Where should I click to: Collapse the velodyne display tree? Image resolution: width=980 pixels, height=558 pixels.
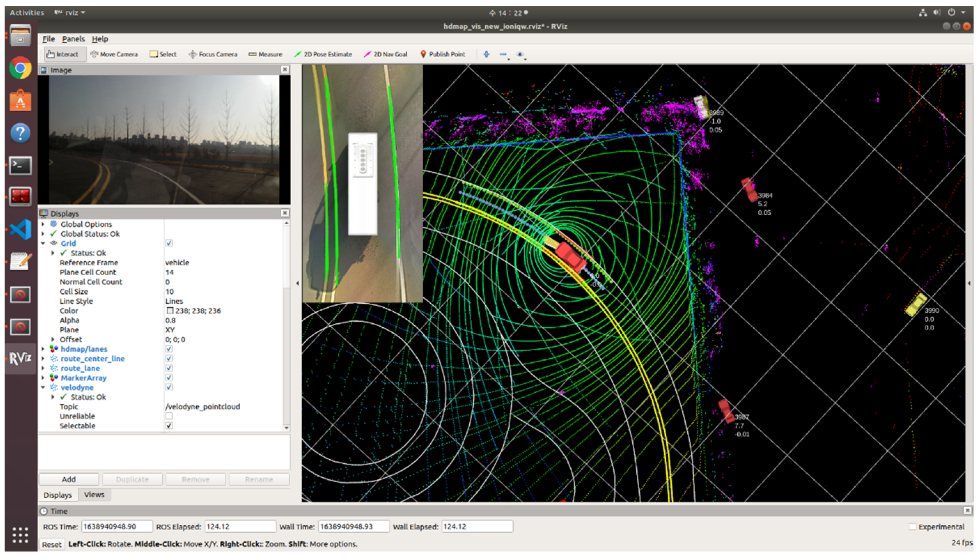tap(43, 388)
